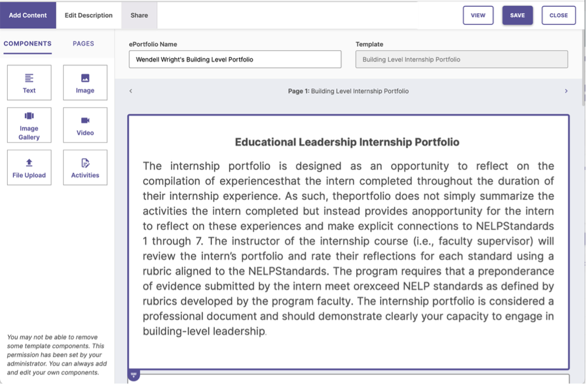588x386 pixels.
Task: Add a Text component
Action: 29,83
